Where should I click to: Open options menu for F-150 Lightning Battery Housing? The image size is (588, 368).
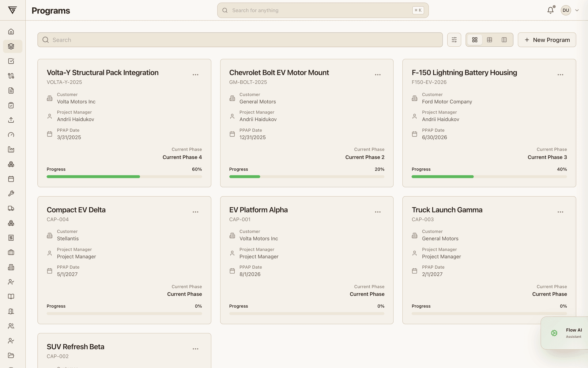click(560, 75)
